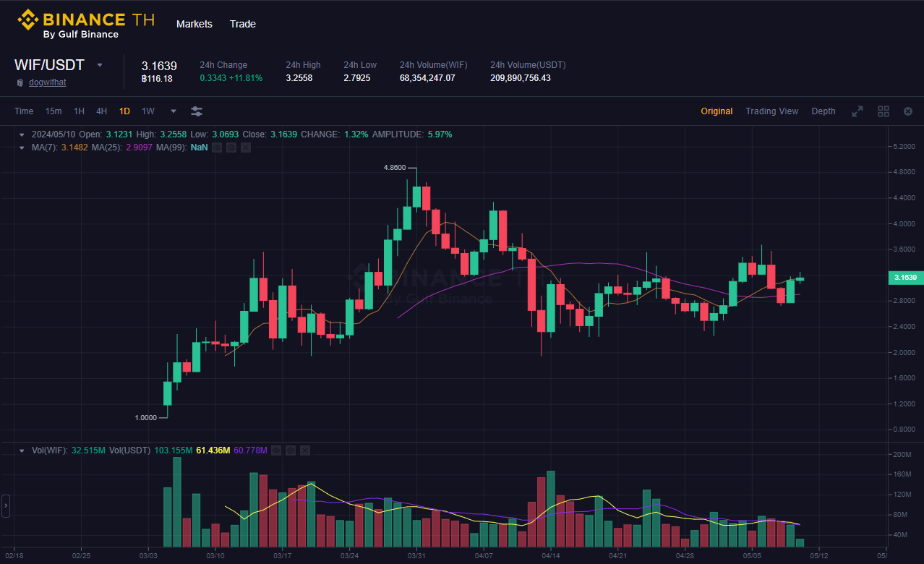This screenshot has height=564, width=924.
Task: Toggle MA indicator visibility eye
Action: (217, 148)
